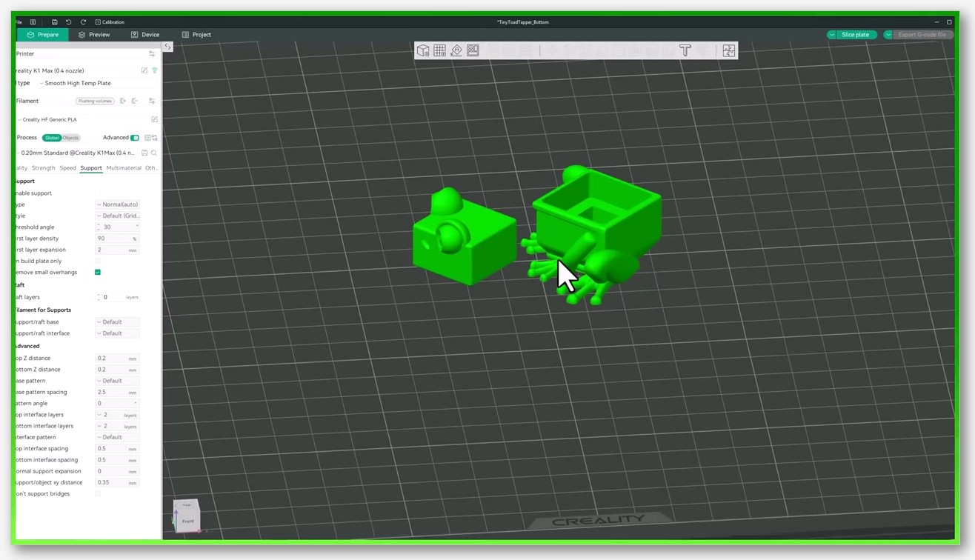Viewport: 975px width, 560px height.
Task: Uncheck Remove small overhangs checkbox
Action: 98,273
